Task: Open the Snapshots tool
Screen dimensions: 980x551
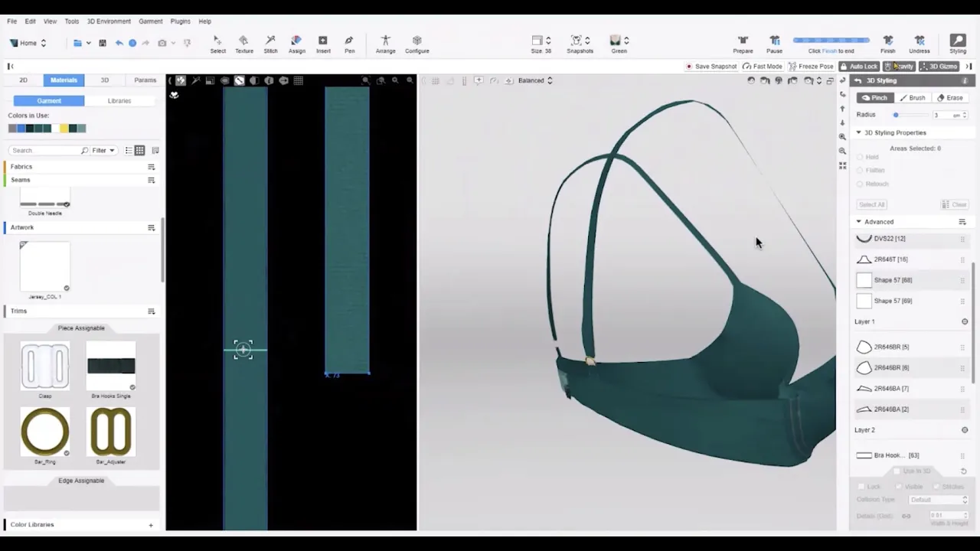Action: (580, 44)
